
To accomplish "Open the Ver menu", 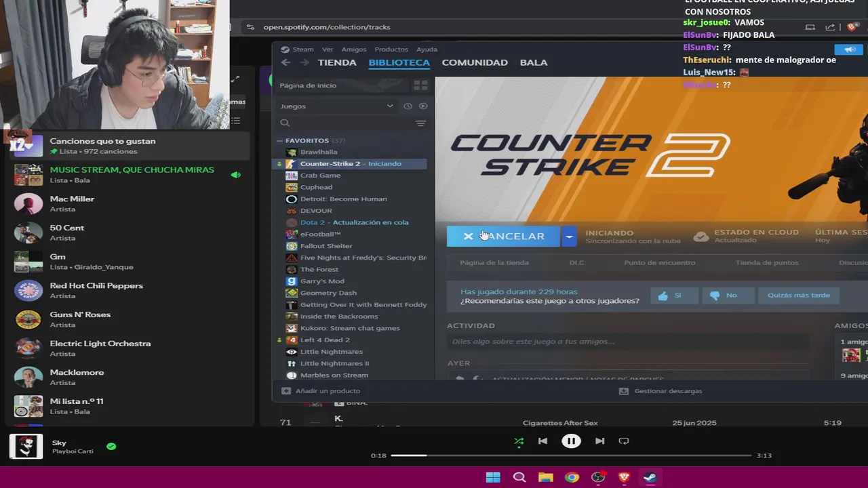I will [328, 49].
